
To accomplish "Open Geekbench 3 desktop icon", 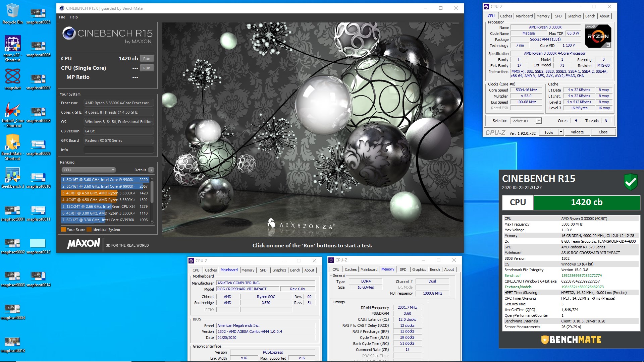I will pyautogui.click(x=12, y=178).
